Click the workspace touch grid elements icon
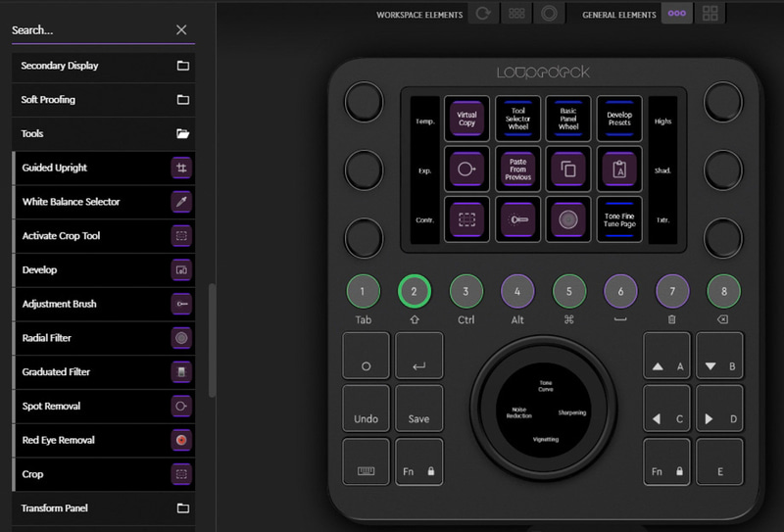 [x=516, y=14]
